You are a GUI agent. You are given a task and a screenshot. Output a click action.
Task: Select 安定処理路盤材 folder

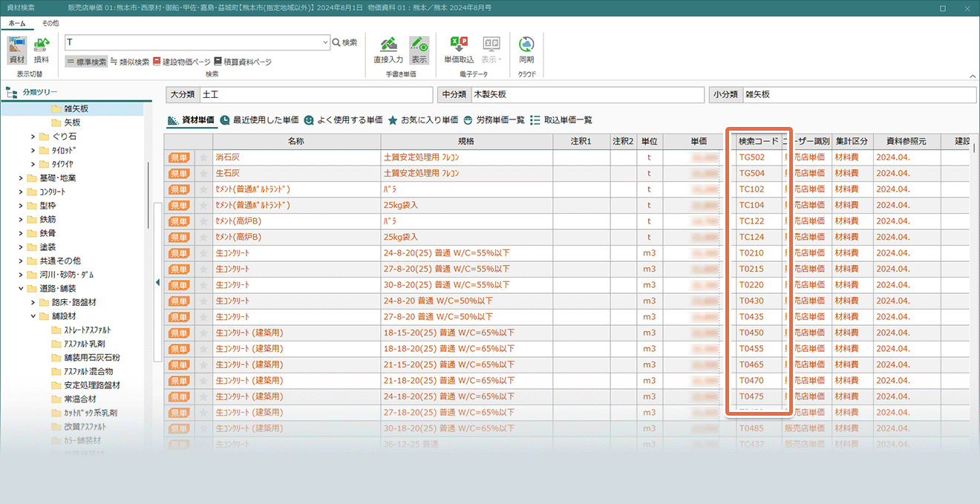pos(85,385)
